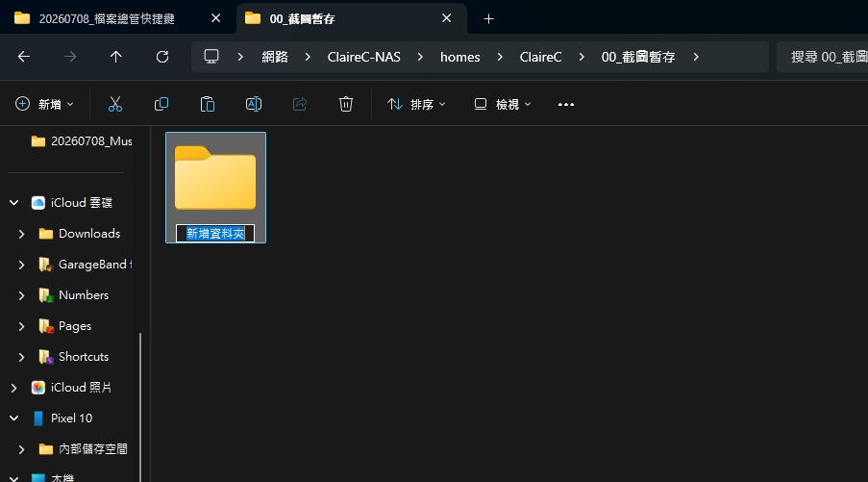Click the Pages folder icon
Image resolution: width=868 pixels, height=482 pixels.
tap(45, 326)
